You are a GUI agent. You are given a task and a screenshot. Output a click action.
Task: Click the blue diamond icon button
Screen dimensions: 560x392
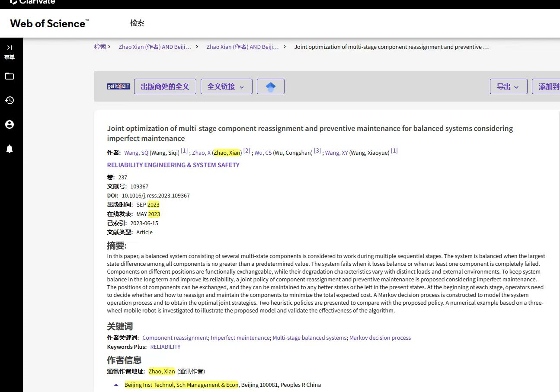click(x=270, y=86)
